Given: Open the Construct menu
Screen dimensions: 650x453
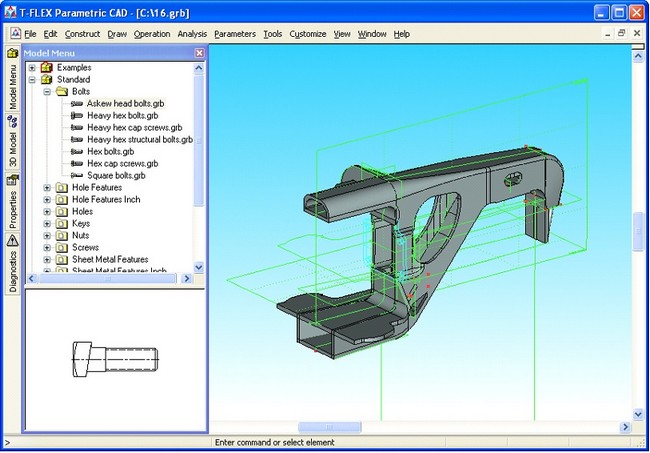Looking at the screenshot, I should 83,34.
